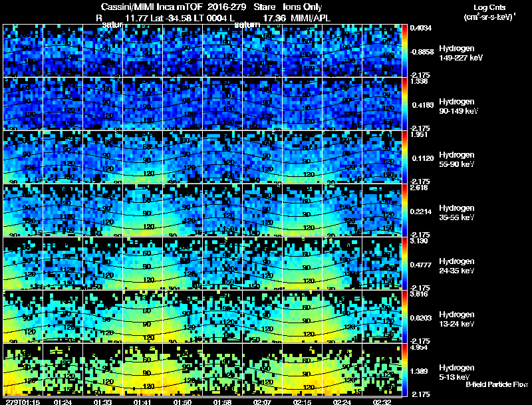Click the '2.618' colorbar value
Screen dimensions: 532x405
pyautogui.click(x=420, y=188)
